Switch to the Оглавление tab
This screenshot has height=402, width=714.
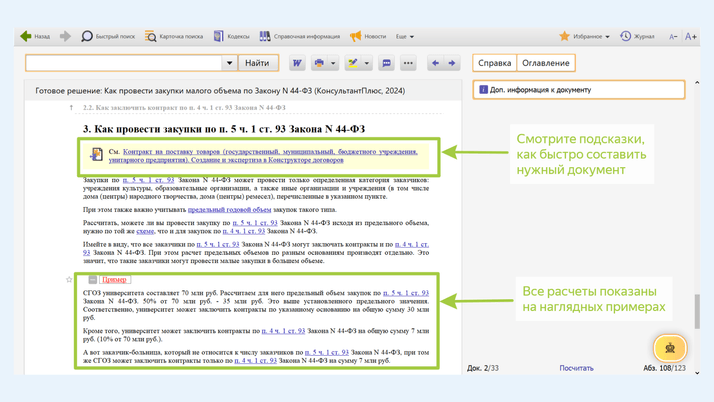(x=546, y=63)
